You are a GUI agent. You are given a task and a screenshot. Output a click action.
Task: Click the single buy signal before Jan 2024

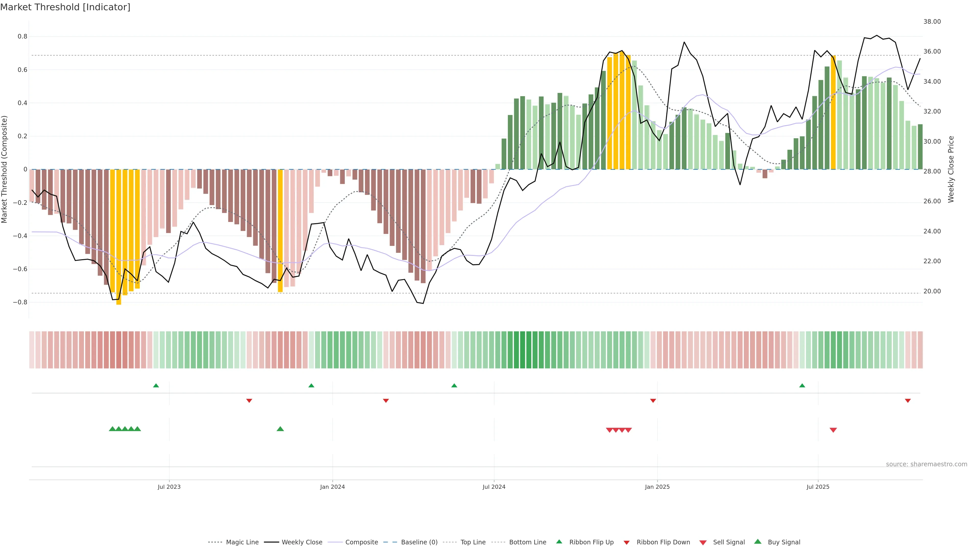point(280,429)
